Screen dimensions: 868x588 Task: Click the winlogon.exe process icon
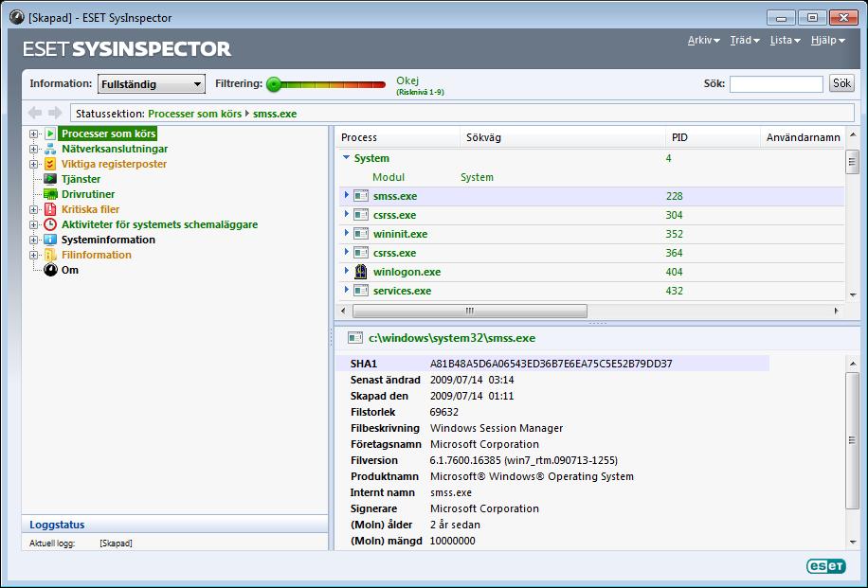point(361,272)
